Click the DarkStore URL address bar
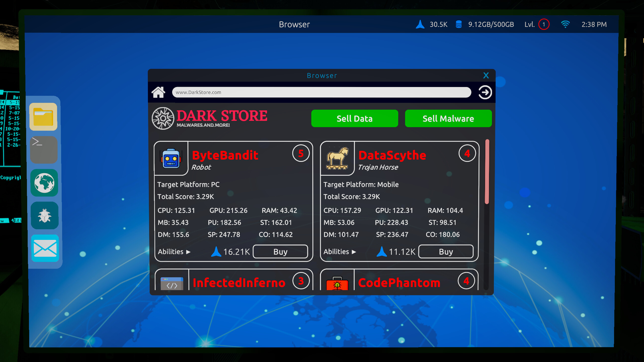 point(321,92)
